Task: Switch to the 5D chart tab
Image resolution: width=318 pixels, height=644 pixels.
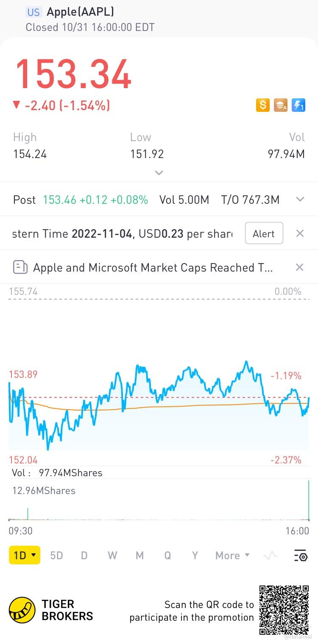Action: [x=56, y=555]
